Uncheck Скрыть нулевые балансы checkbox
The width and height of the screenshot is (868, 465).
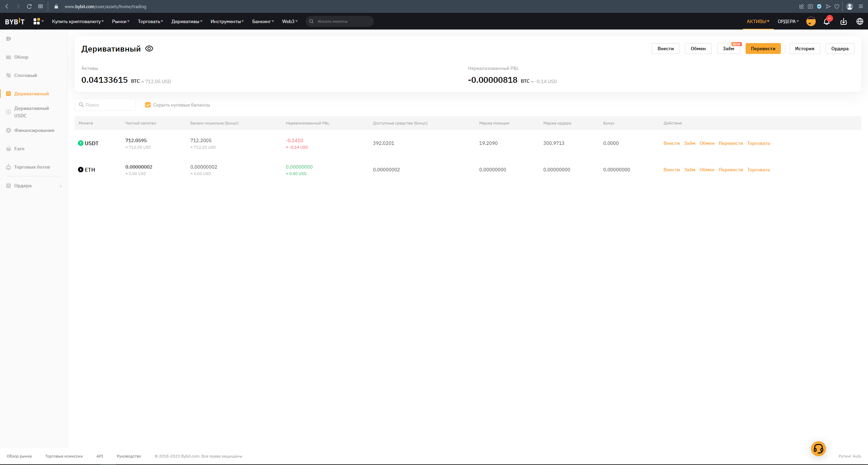(148, 105)
